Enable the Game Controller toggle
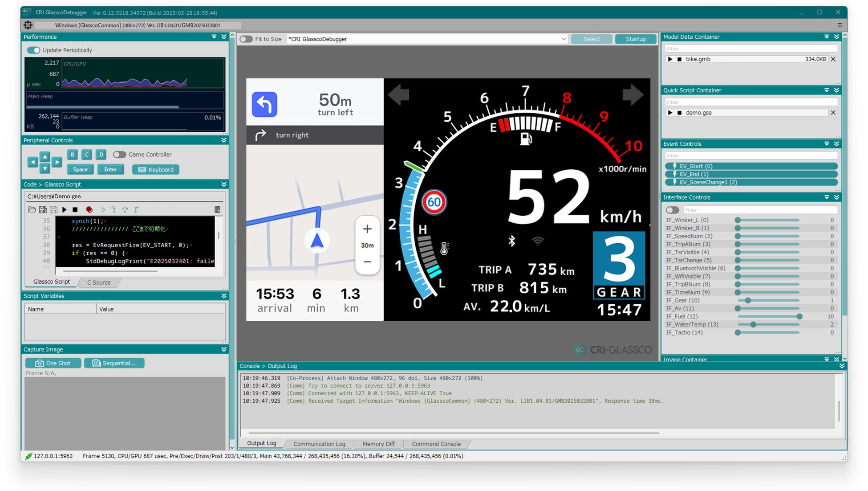The width and height of the screenshot is (868, 491). (119, 155)
